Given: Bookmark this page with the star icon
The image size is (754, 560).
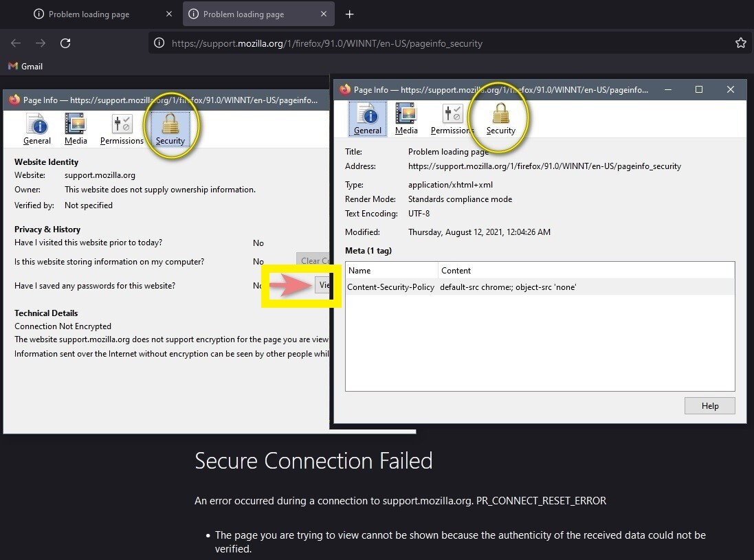Looking at the screenshot, I should [x=740, y=43].
